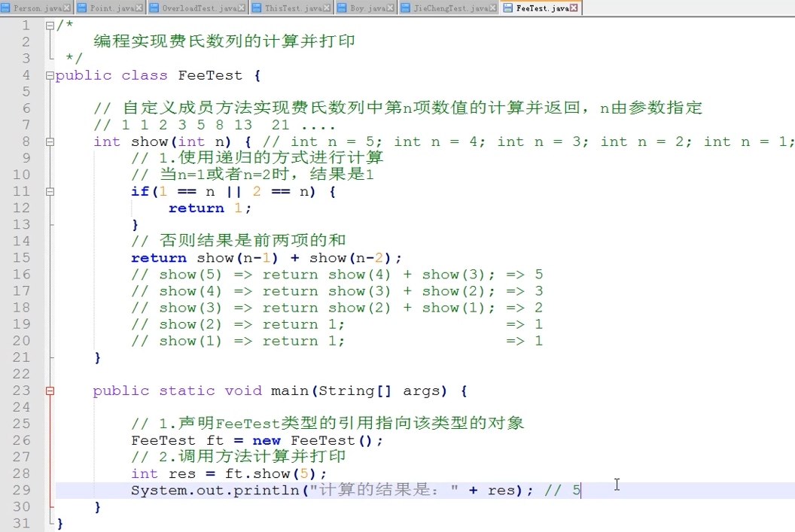
Task: Click the file icon on ThisTest.java tab
Action: 257,8
